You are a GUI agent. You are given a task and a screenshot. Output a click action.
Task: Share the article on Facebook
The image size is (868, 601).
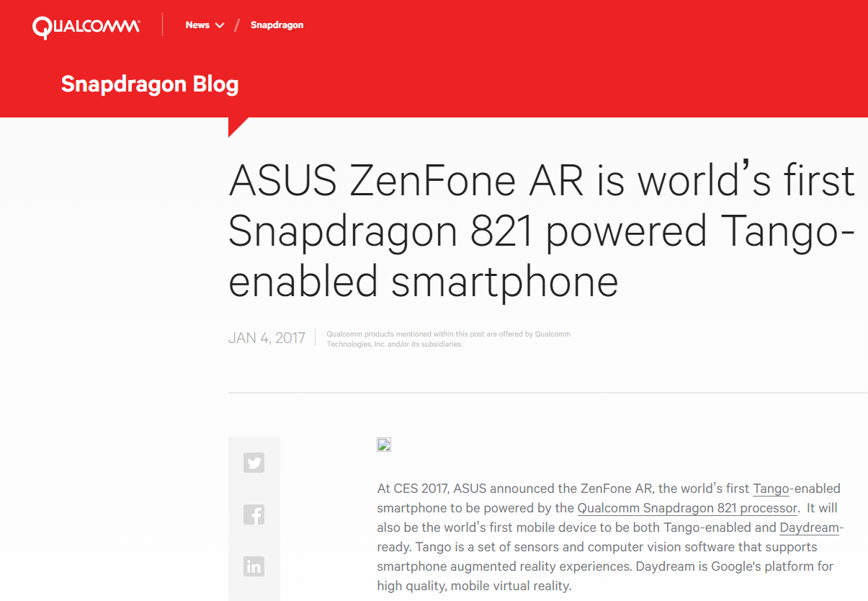click(x=254, y=515)
